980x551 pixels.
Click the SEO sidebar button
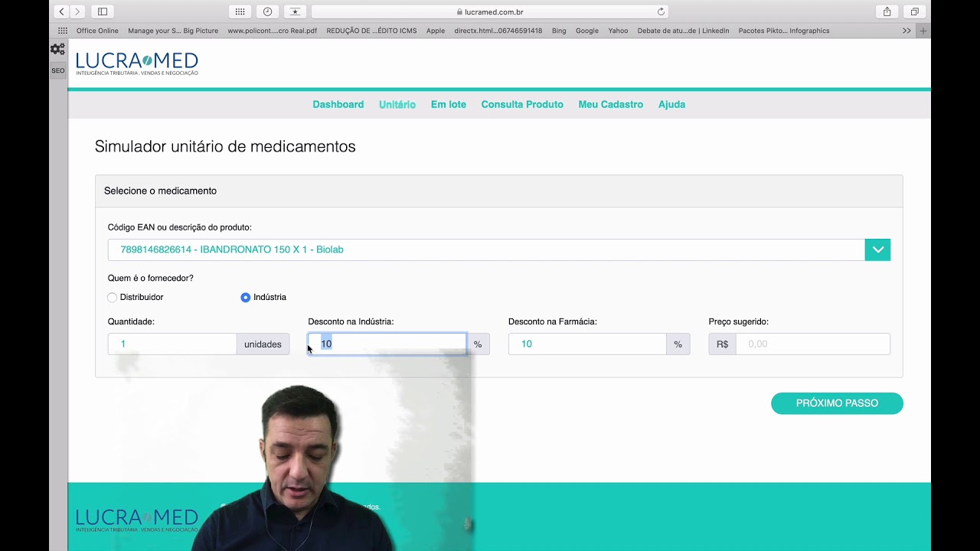click(58, 70)
